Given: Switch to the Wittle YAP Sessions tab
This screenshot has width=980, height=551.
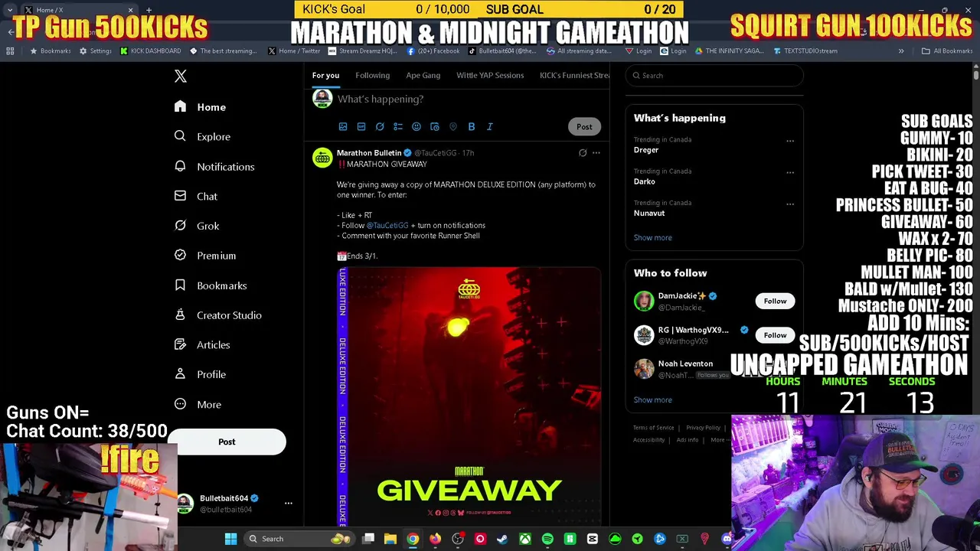Looking at the screenshot, I should (x=490, y=75).
